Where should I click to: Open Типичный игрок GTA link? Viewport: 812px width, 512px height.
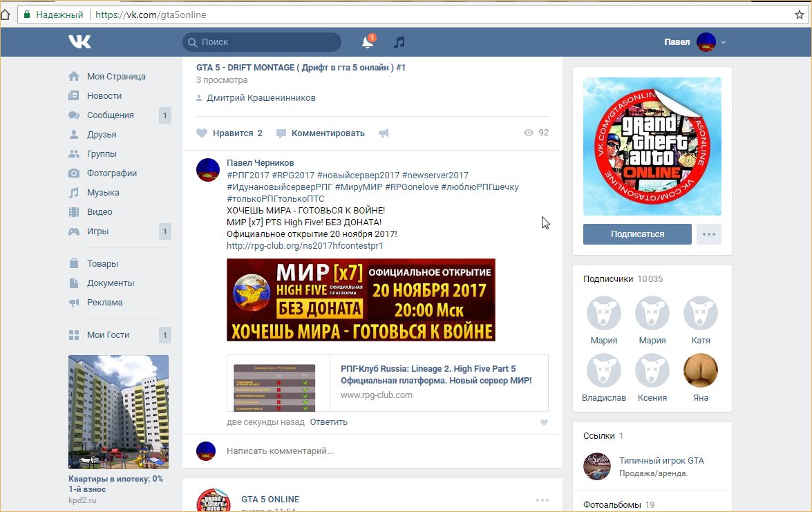[x=661, y=461]
